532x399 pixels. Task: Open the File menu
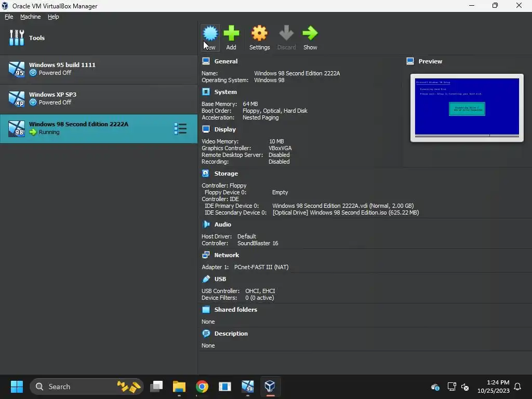[x=9, y=17]
